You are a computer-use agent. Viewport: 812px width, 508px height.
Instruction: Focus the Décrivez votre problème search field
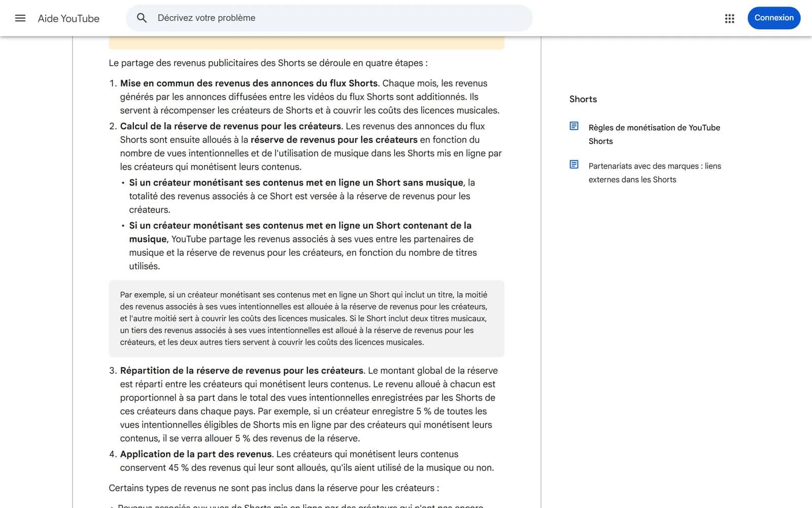[x=329, y=18]
